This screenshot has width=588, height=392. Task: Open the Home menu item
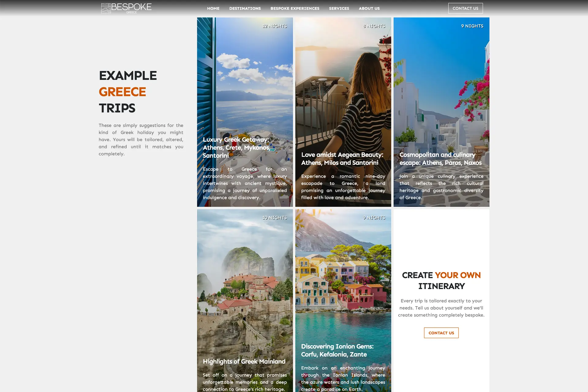coord(213,8)
